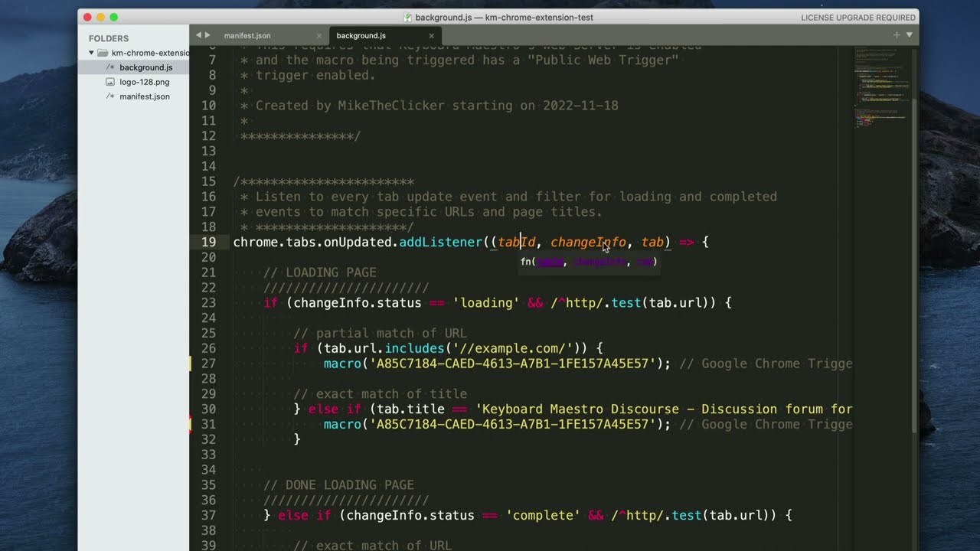Click the new tab plus icon
This screenshot has width=980, height=551.
point(897,35)
